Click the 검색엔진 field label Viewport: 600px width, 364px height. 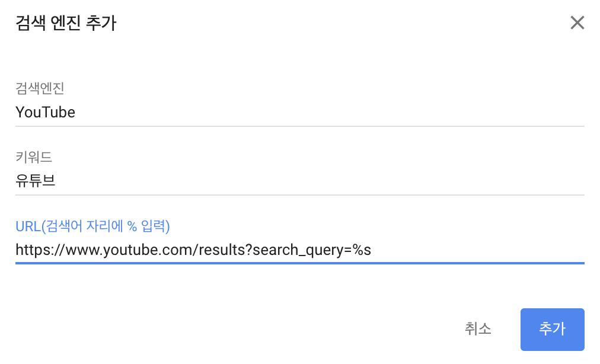click(40, 88)
